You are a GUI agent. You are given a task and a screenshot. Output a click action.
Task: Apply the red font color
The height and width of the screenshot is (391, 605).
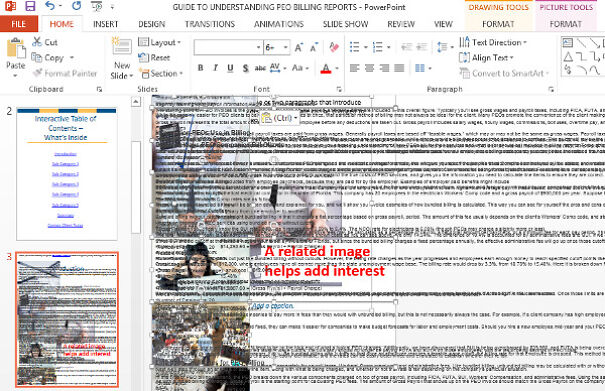tap(326, 68)
